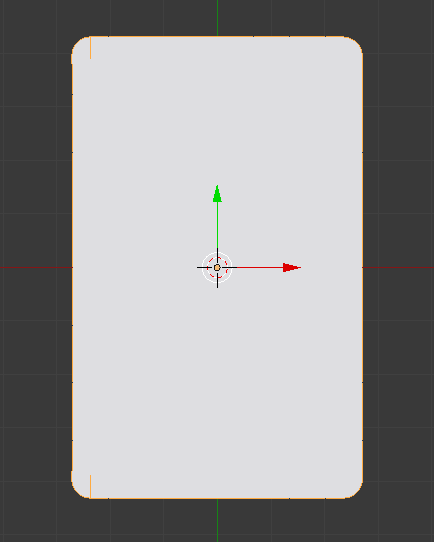Click the red X-axis gizmo shaft
Viewport: 434px width, 542px height.
click(x=260, y=268)
